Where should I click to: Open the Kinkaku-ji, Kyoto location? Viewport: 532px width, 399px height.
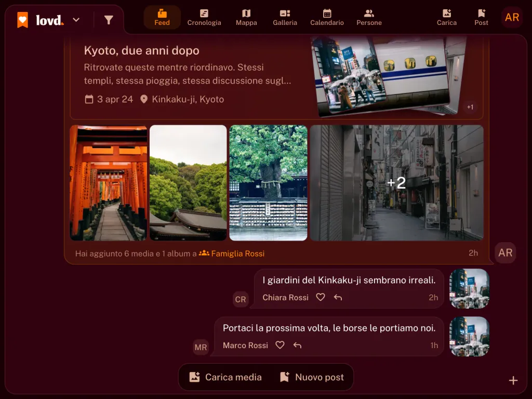click(x=188, y=99)
